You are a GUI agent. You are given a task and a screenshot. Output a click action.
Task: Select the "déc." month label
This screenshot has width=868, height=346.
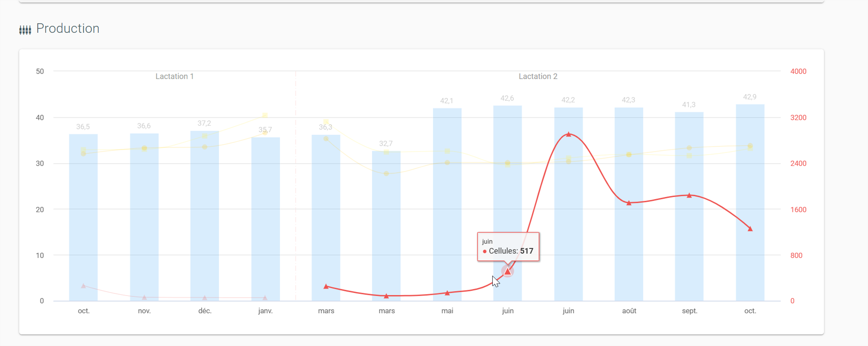click(x=205, y=311)
